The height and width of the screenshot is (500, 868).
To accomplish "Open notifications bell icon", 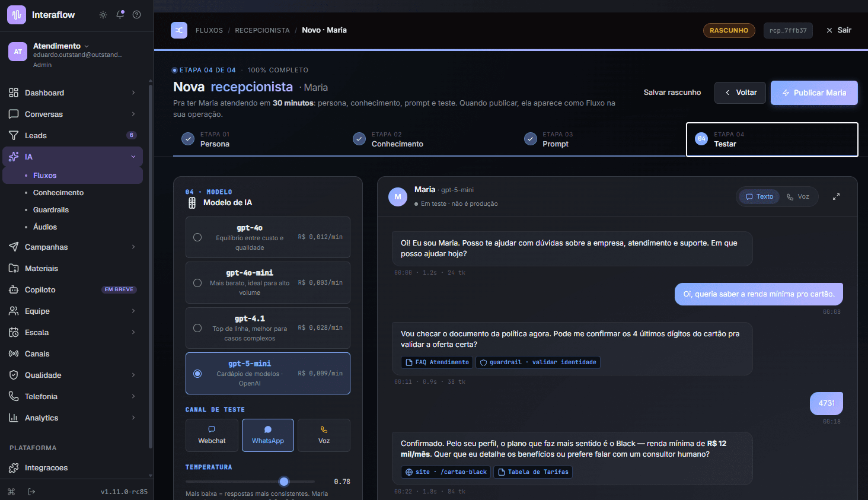I will (x=120, y=15).
